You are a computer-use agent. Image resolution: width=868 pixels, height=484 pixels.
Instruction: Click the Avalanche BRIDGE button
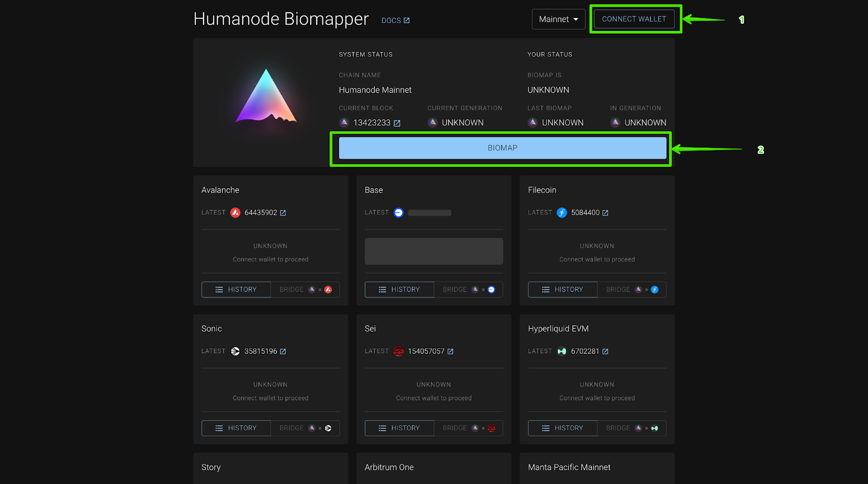pos(305,289)
